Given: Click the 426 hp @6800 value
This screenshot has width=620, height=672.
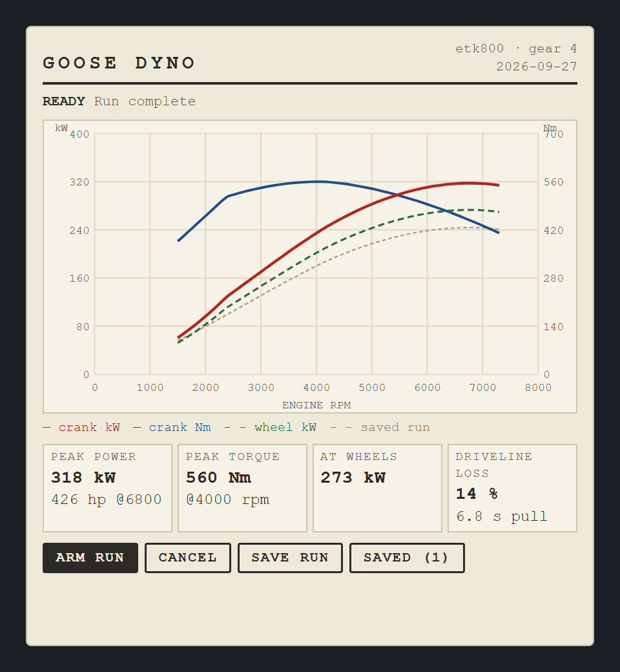Looking at the screenshot, I should tap(107, 499).
